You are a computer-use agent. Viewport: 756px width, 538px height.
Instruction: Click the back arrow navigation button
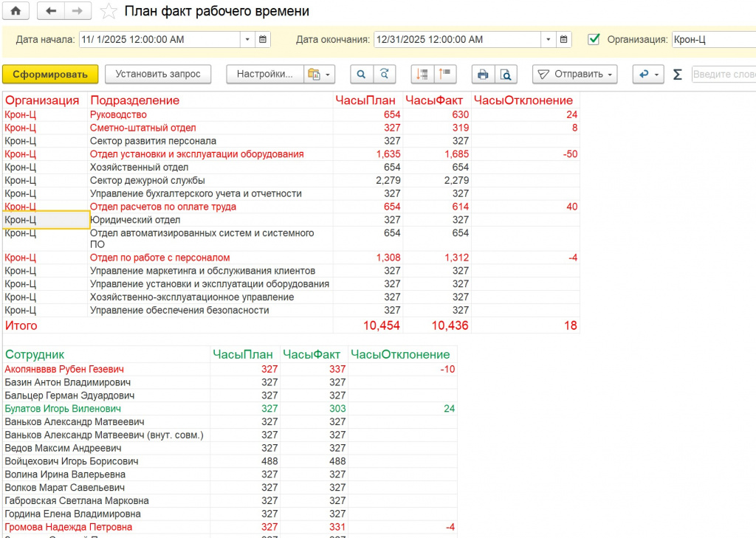coord(50,11)
